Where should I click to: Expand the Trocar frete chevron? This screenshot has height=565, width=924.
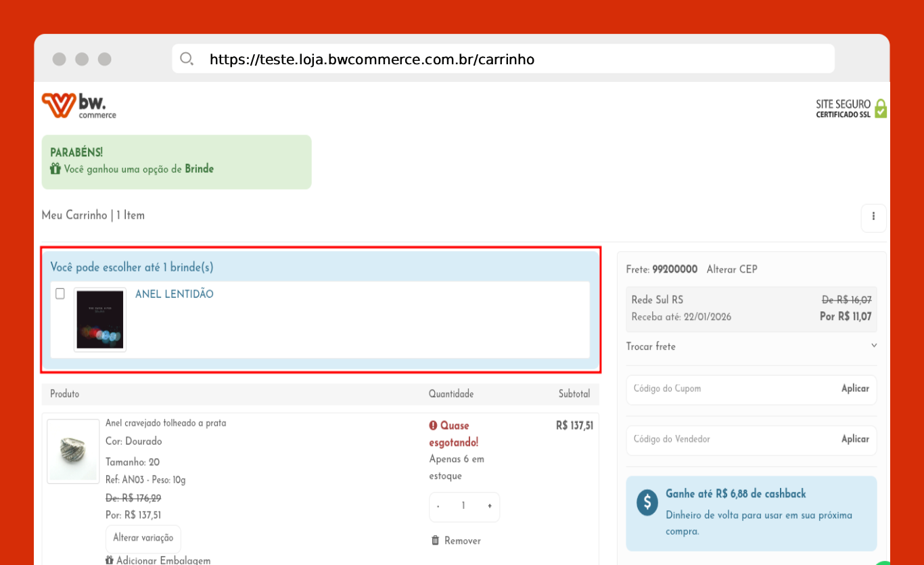873,346
